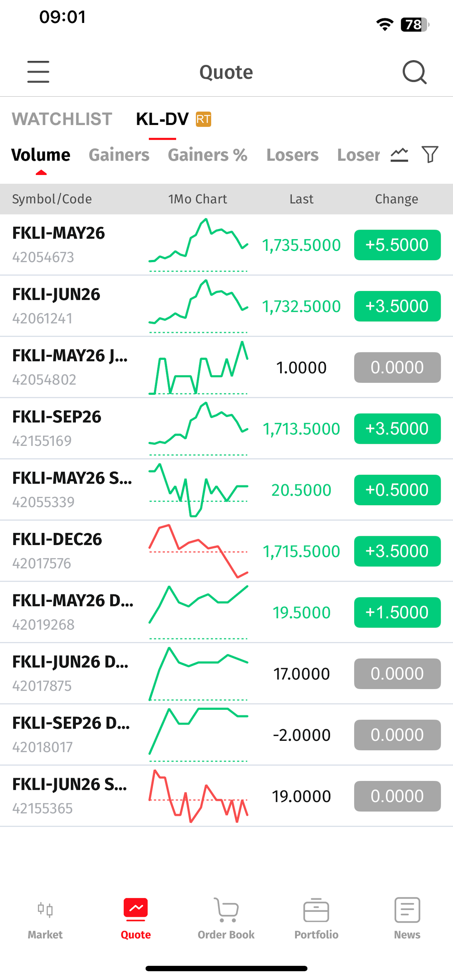
Task: Tap the last price 1,732.5000
Action: coord(301,306)
